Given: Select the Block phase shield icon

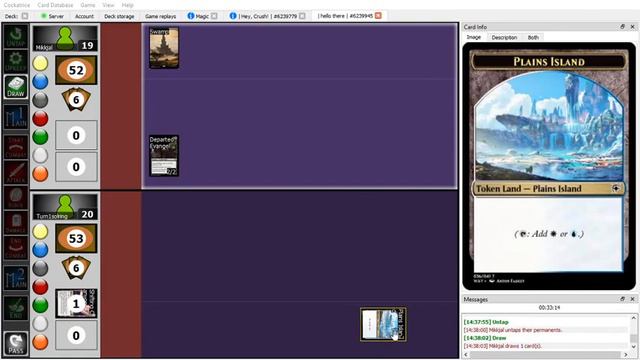Looking at the screenshot, I should pyautogui.click(x=16, y=197).
